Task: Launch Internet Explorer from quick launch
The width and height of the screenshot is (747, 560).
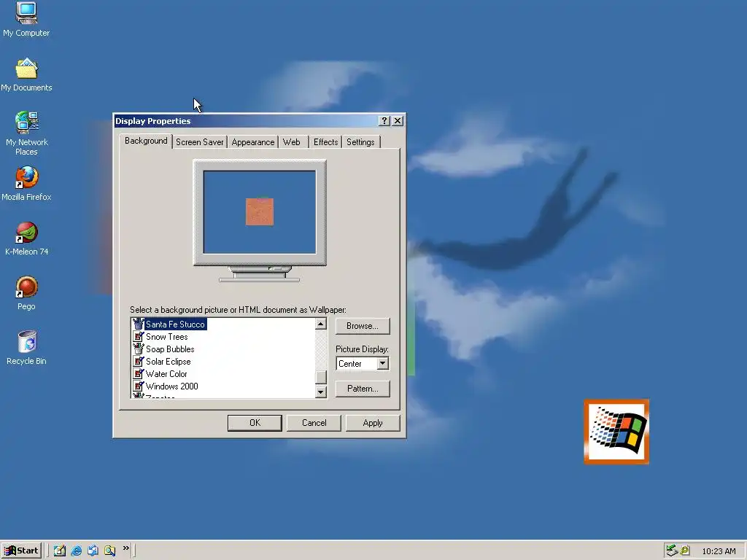Action: [76, 551]
